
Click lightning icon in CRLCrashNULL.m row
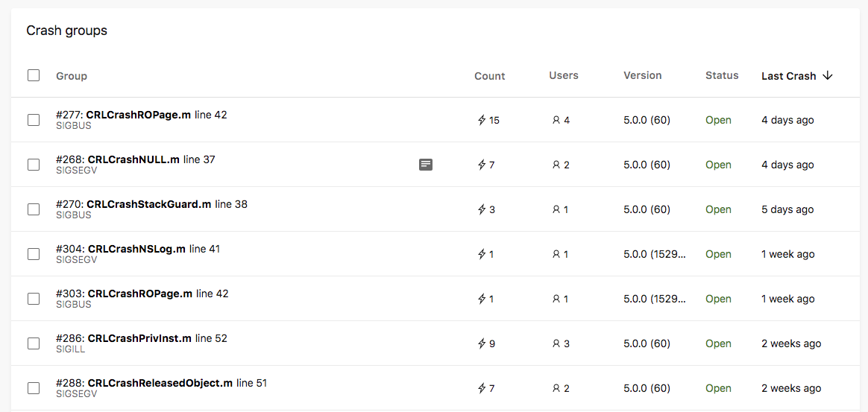(x=482, y=165)
